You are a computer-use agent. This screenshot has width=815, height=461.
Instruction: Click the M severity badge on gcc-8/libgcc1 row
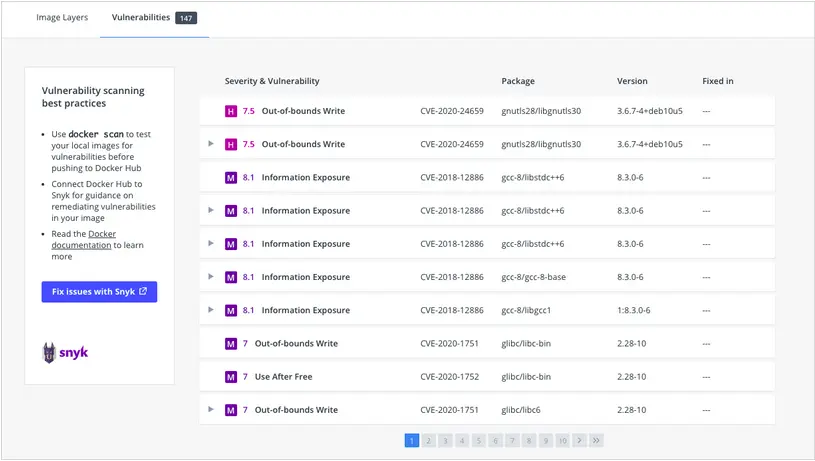(x=232, y=310)
